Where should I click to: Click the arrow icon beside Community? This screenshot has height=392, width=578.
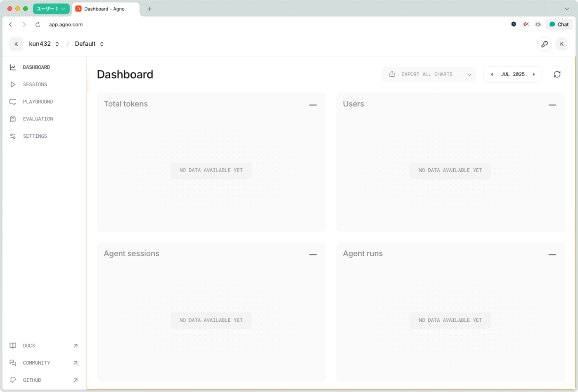(x=76, y=363)
